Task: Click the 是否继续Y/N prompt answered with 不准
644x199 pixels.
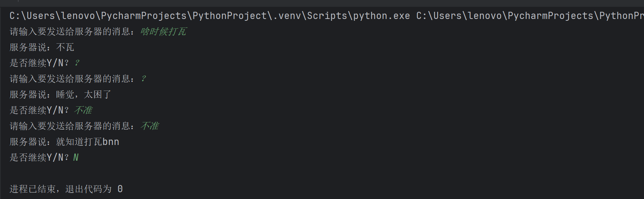Action: 39,110
